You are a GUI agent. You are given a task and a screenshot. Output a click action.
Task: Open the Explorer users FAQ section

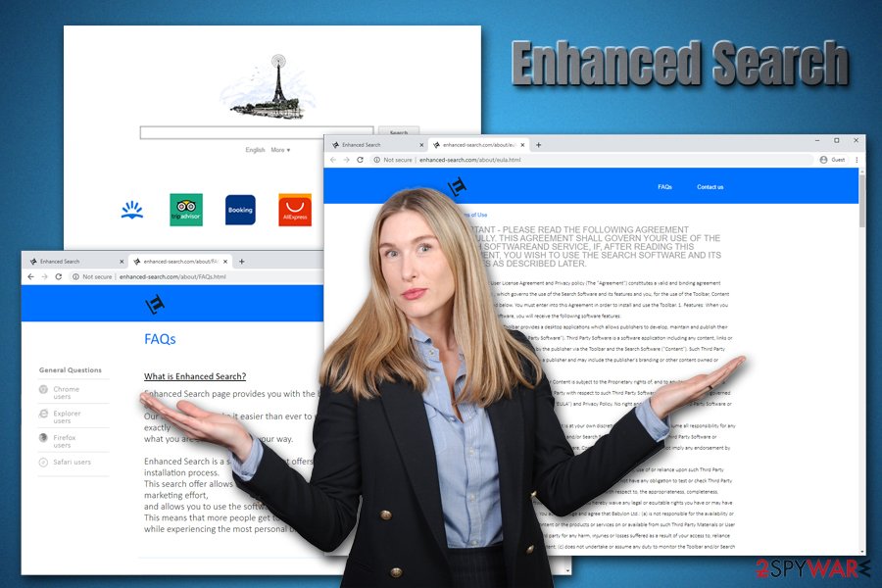coord(67,416)
